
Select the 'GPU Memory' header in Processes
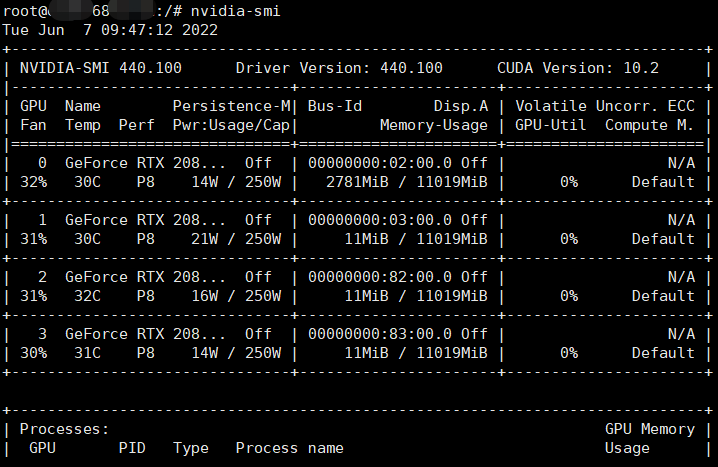(x=650, y=429)
